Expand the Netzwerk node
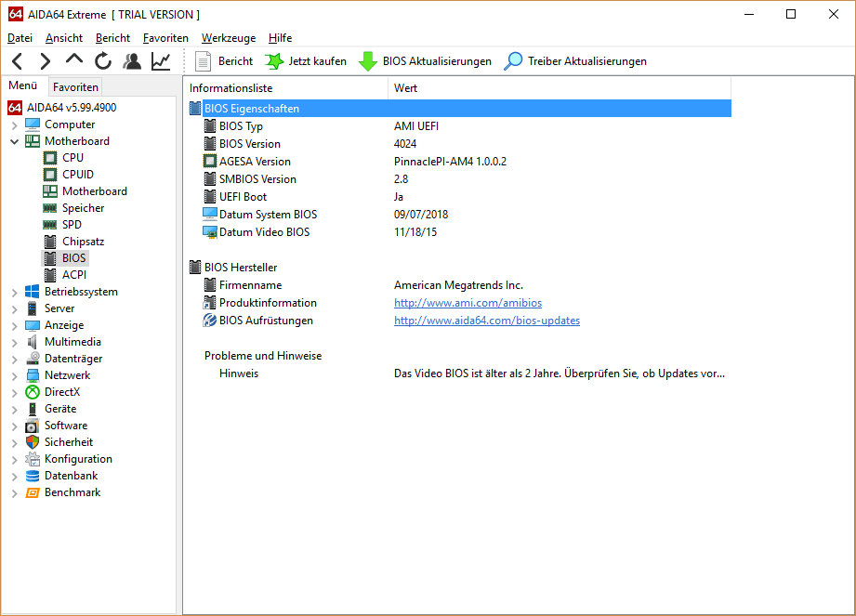 [15, 376]
